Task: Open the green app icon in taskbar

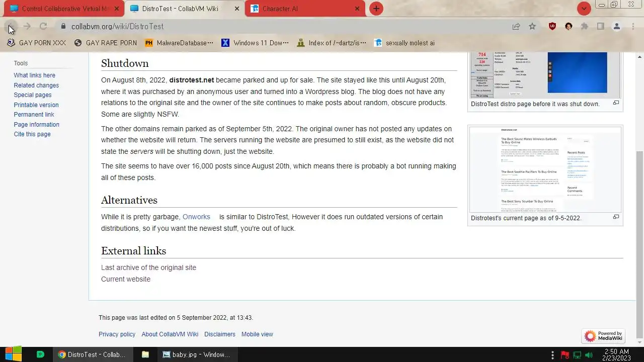Action: pyautogui.click(x=41, y=354)
